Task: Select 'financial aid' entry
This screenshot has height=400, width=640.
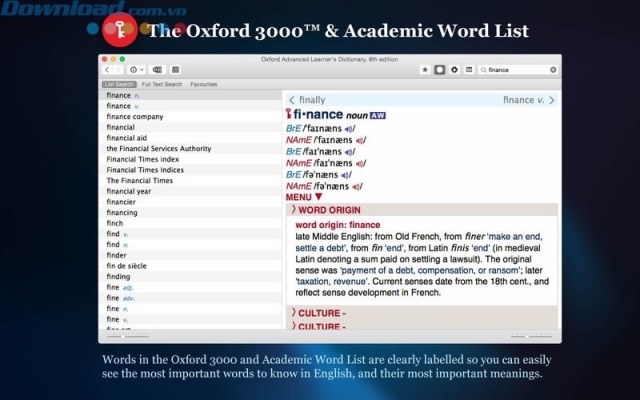Action: (x=190, y=138)
